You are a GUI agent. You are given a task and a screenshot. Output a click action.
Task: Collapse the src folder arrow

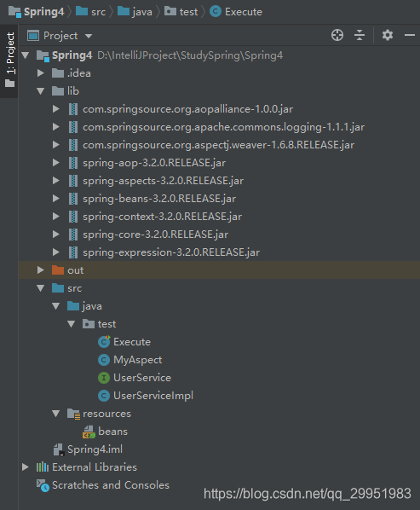pos(41,288)
